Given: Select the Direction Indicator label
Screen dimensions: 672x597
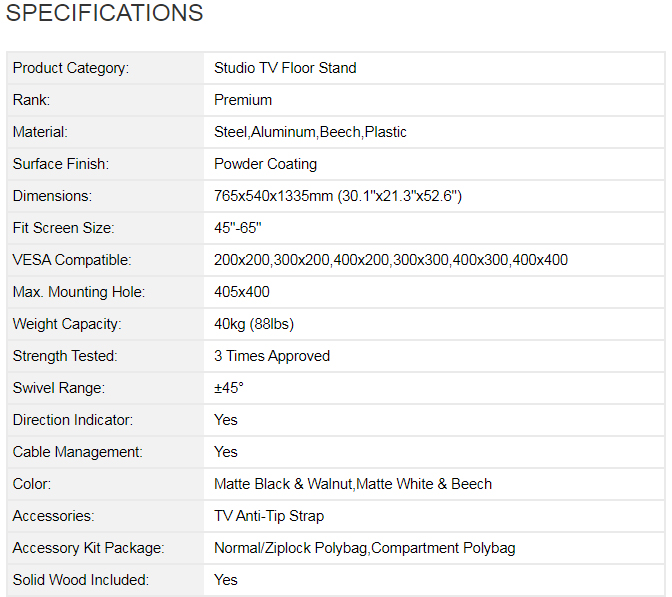Looking at the screenshot, I should (x=72, y=420).
